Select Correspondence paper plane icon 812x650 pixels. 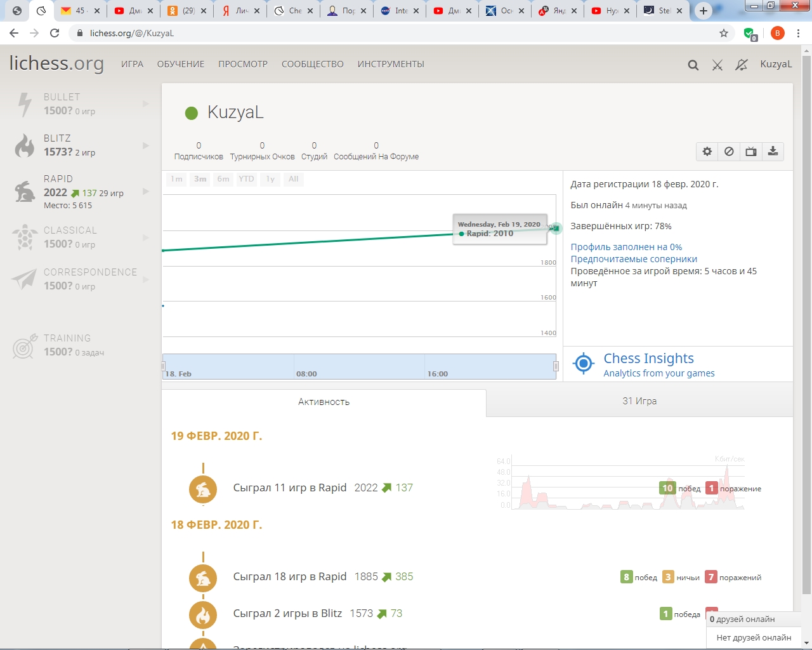pyautogui.click(x=24, y=279)
